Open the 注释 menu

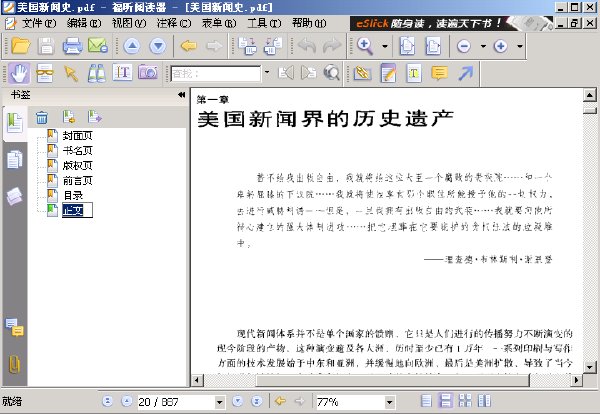coord(174,23)
